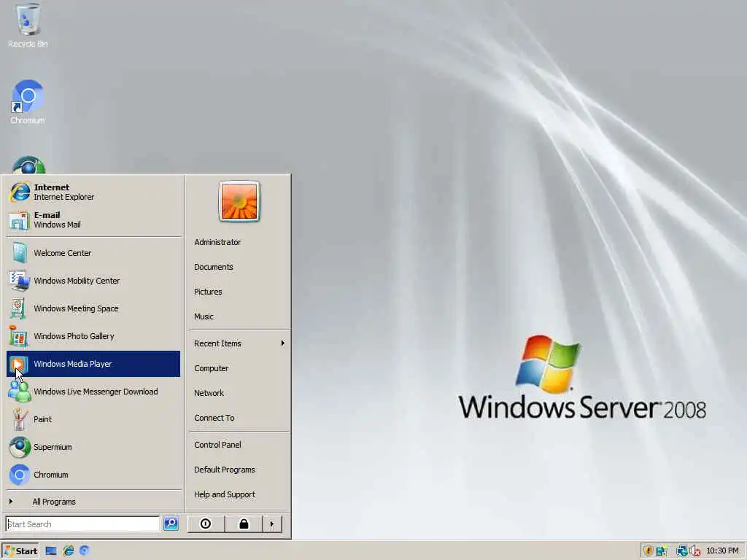Select Chromium desktop shortcut icon
This screenshot has width=747, height=560.
point(28,97)
